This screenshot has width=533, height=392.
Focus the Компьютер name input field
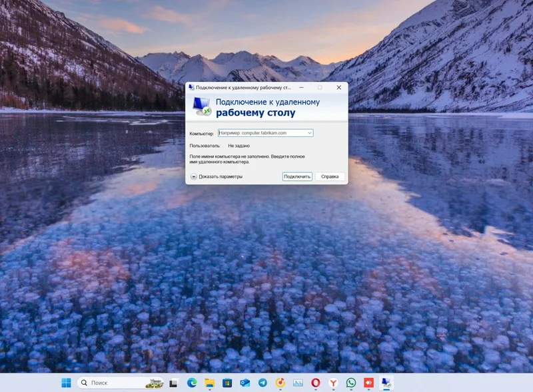[261, 133]
